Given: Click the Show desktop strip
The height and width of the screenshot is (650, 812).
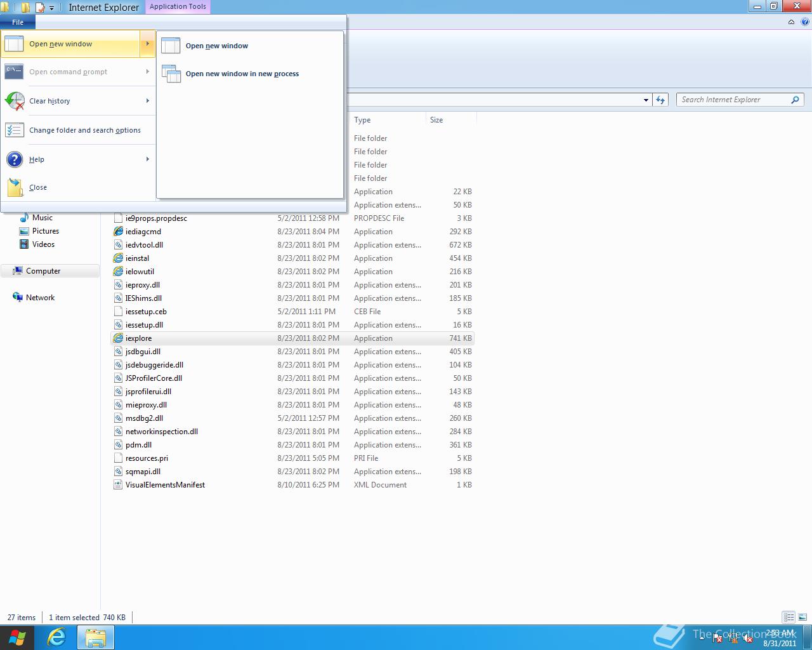Looking at the screenshot, I should tap(808, 637).
